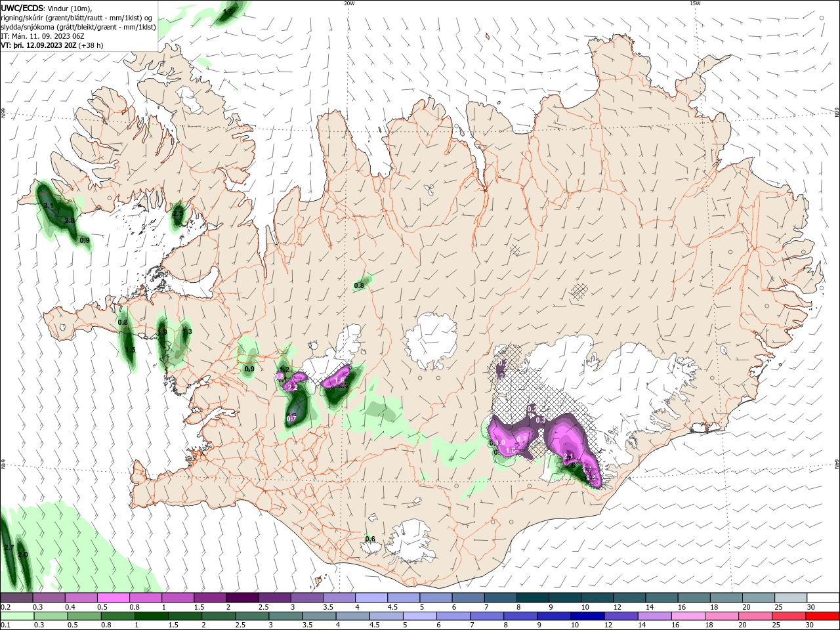The width and height of the screenshot is (840, 630).
Task: Select dark teal 8–9 snow legend swatch
Action: tap(533, 598)
